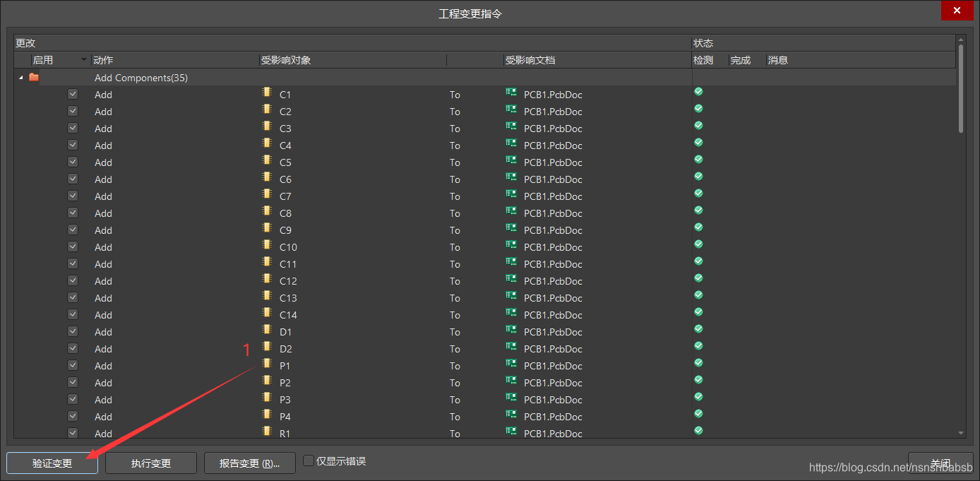Select the Add Components(35) group label
This screenshot has width=980, height=481.
pos(141,78)
